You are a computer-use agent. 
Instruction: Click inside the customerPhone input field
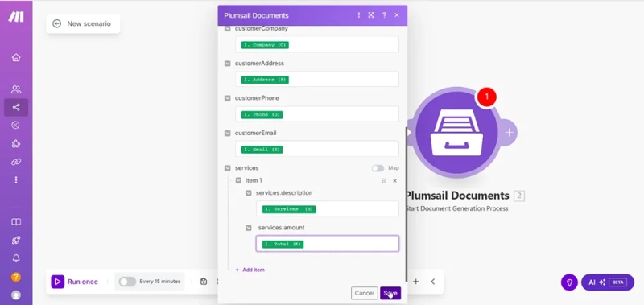[x=316, y=114]
